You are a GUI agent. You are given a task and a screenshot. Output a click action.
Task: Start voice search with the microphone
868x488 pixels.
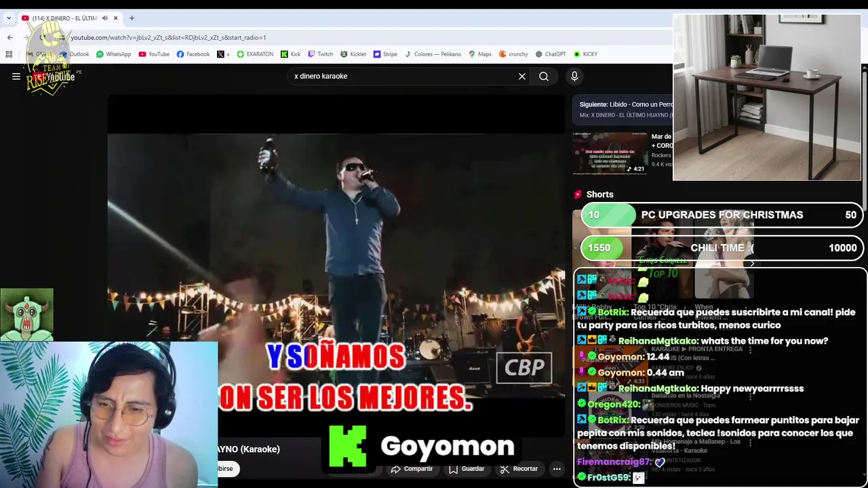pos(574,77)
